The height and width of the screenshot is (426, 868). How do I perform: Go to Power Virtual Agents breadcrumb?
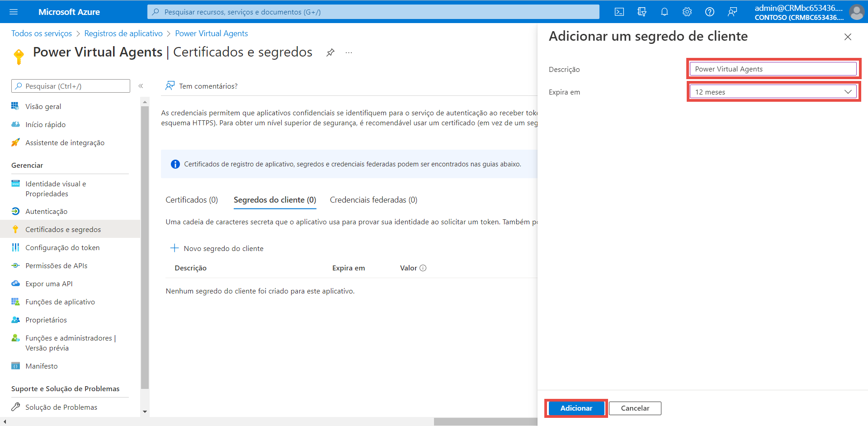coord(212,33)
